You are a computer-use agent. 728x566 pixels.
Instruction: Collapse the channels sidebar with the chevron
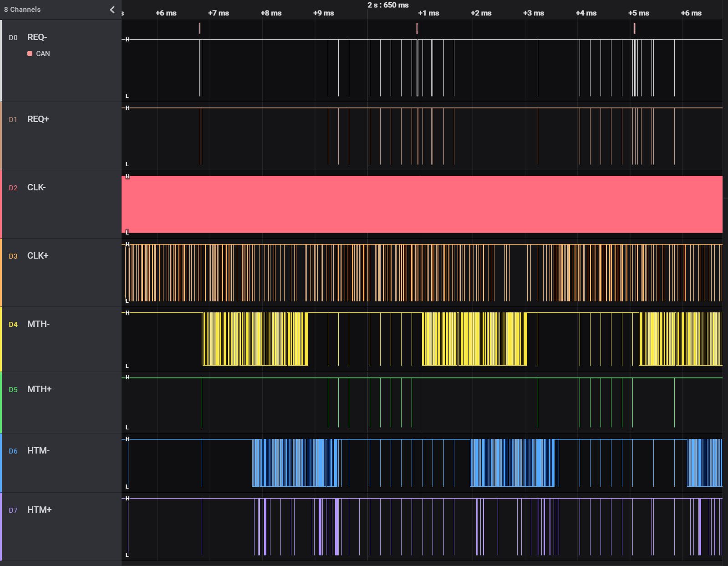click(112, 10)
